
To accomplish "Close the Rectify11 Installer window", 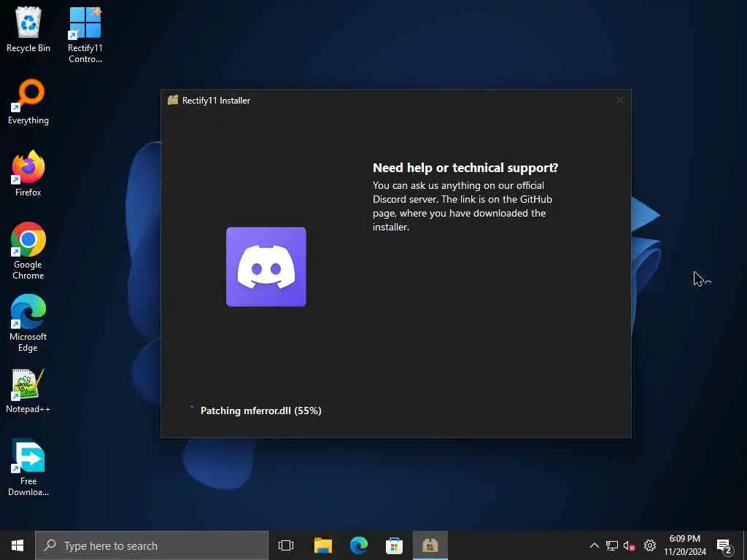I will pyautogui.click(x=620, y=100).
